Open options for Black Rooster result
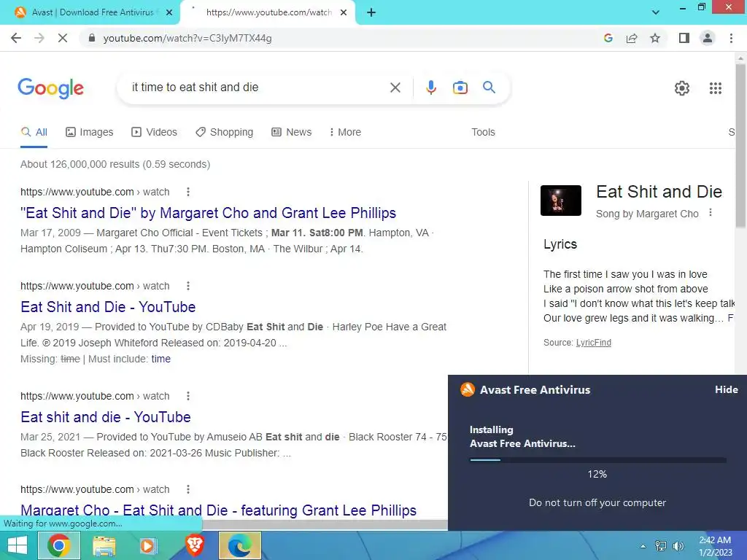 point(188,396)
